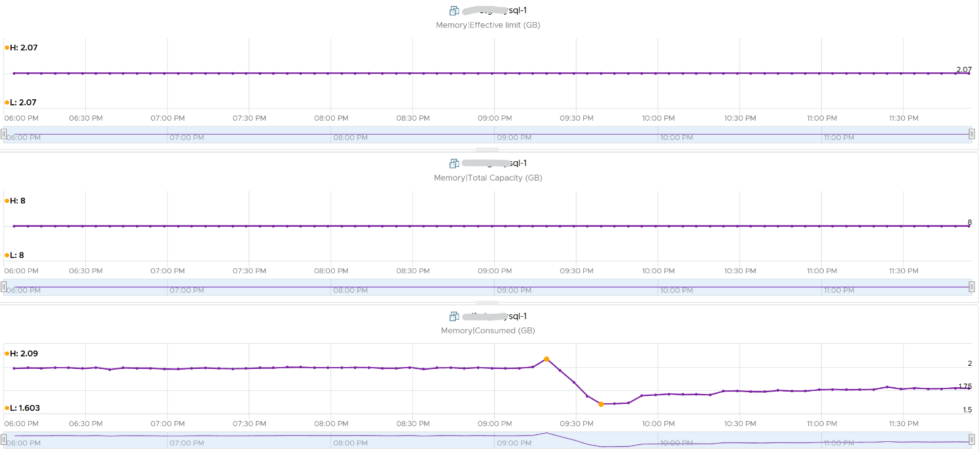Click the VM icon above Memory Consumed chart
Viewport: 980px width, 451px height.
(454, 316)
